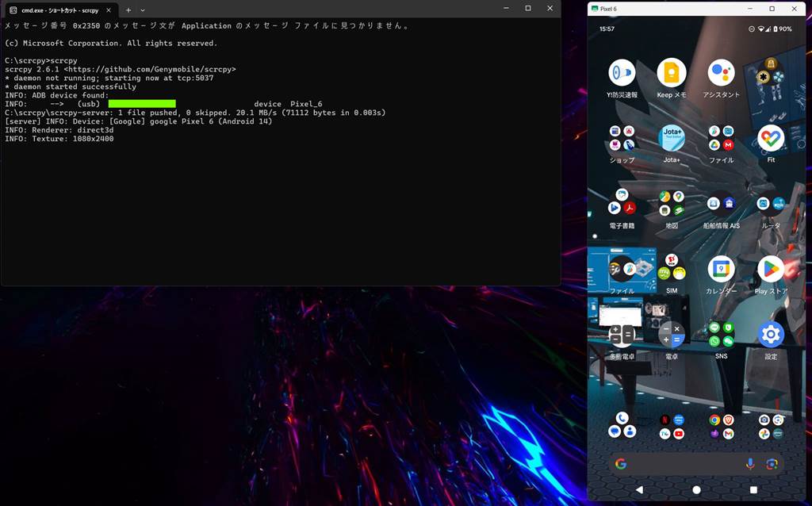Select the cmd.exe scrcpy terminal tab

pos(54,10)
